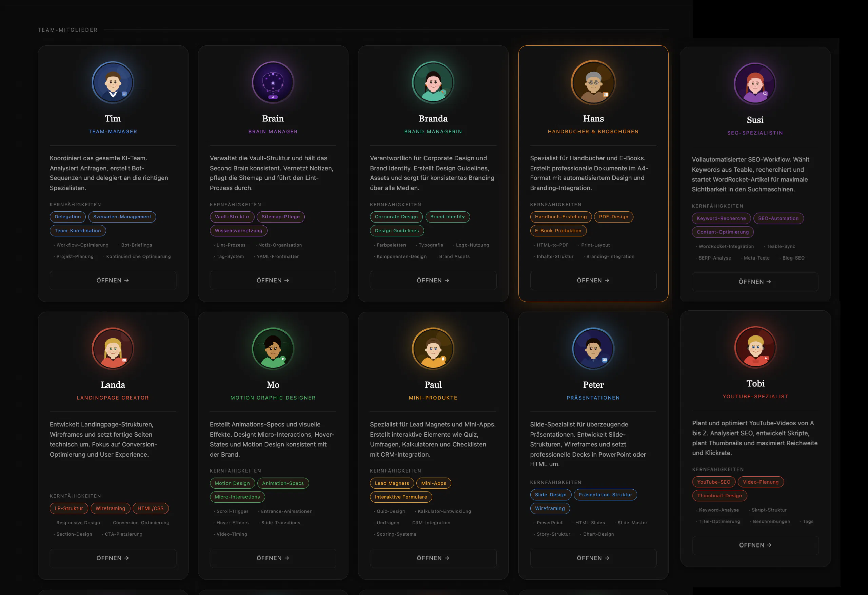Click Brain's purple AI avatar icon
The height and width of the screenshot is (595, 868).
coord(273,82)
